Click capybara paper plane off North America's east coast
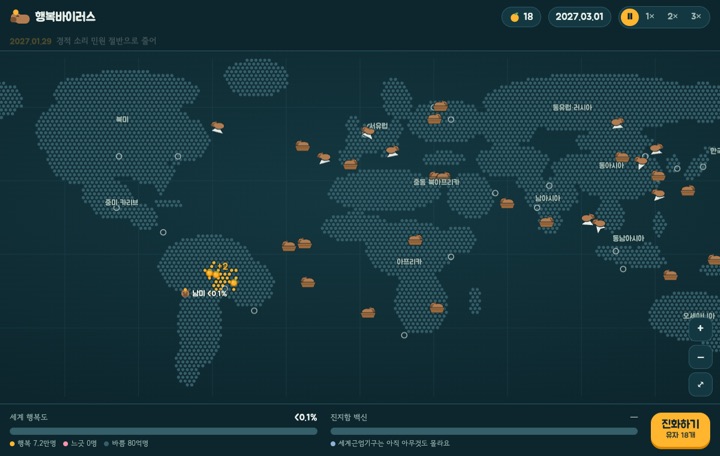The height and width of the screenshot is (456, 720). pyautogui.click(x=218, y=127)
